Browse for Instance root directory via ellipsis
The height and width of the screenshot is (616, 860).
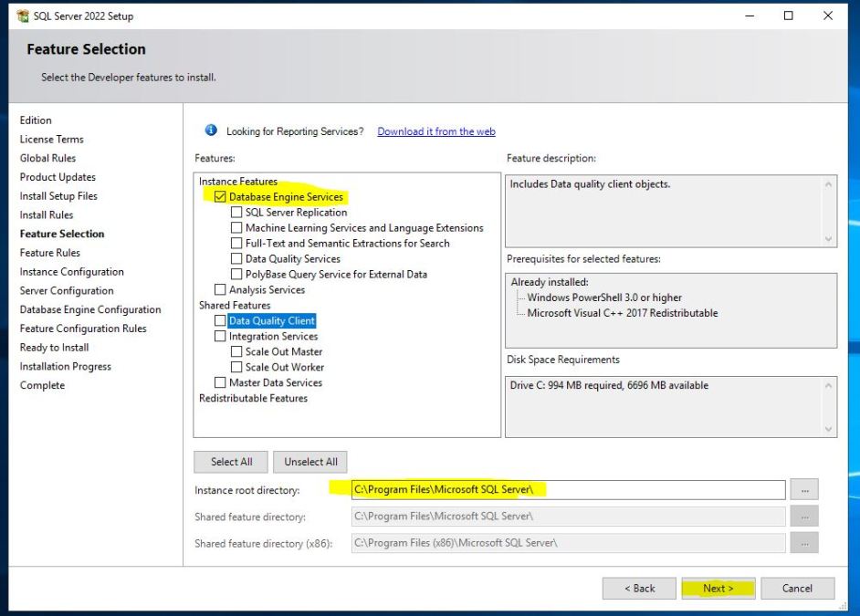pos(804,490)
